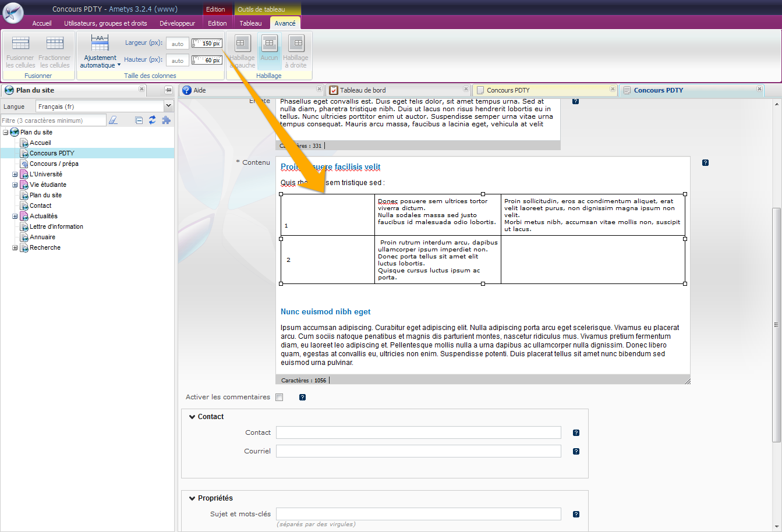The image size is (782, 532).
Task: Click the Fractionner les cellules icon
Action: pos(55,44)
